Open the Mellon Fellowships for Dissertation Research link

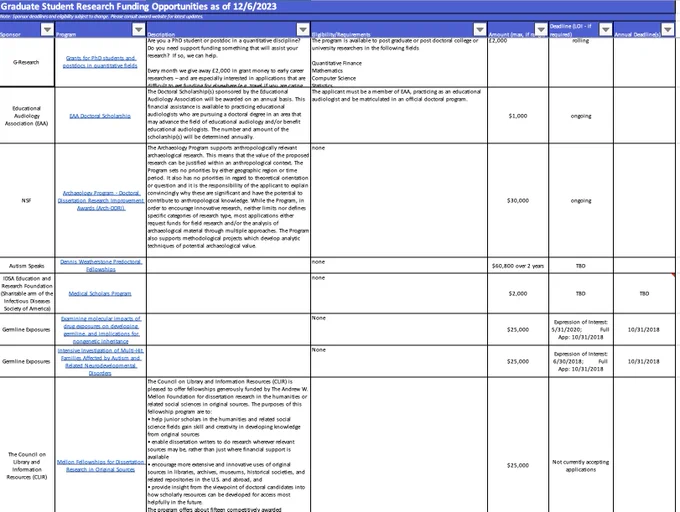[100, 466]
